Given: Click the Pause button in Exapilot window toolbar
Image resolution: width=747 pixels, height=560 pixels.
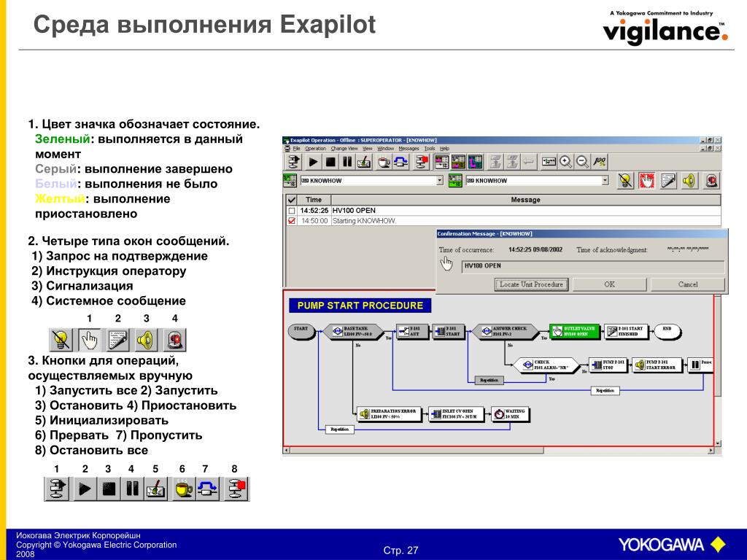Looking at the screenshot, I should point(347,163).
